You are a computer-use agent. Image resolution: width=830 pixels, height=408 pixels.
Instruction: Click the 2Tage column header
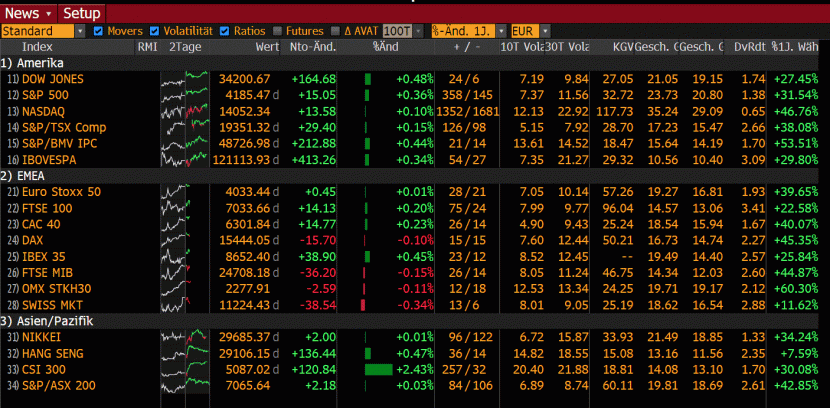[x=185, y=47]
